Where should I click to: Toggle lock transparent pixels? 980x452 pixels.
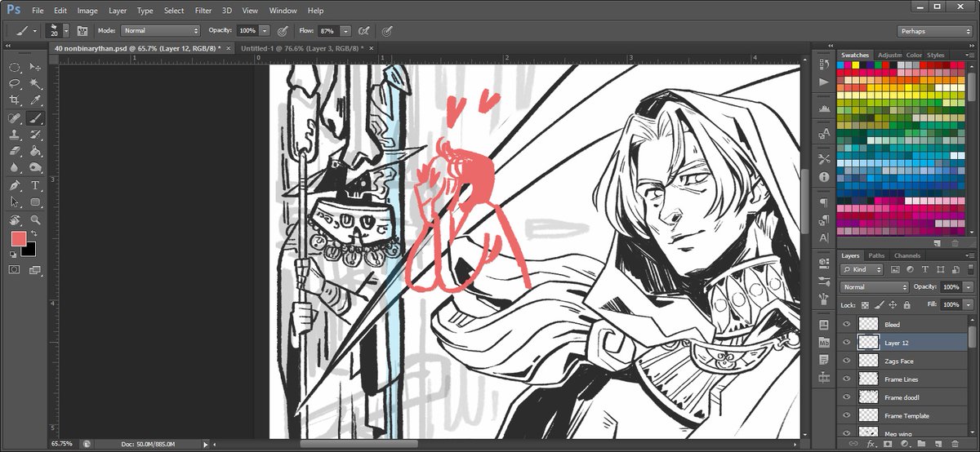point(865,304)
